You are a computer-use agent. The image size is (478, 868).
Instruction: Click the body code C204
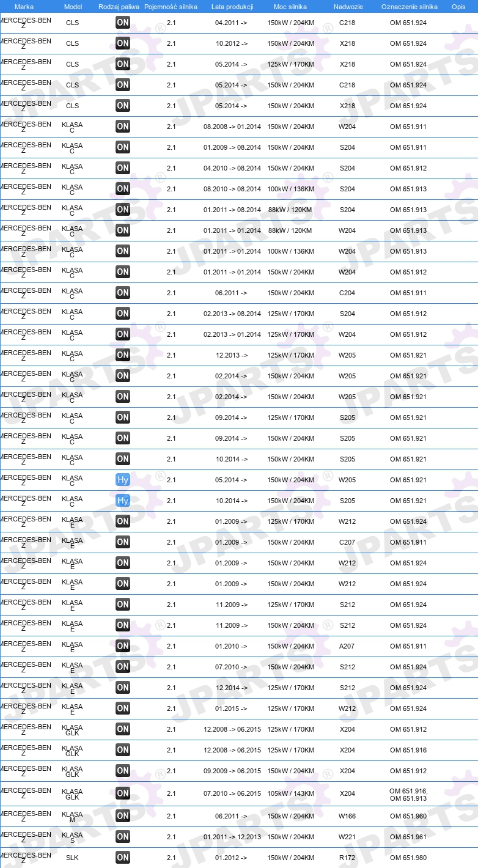347,293
